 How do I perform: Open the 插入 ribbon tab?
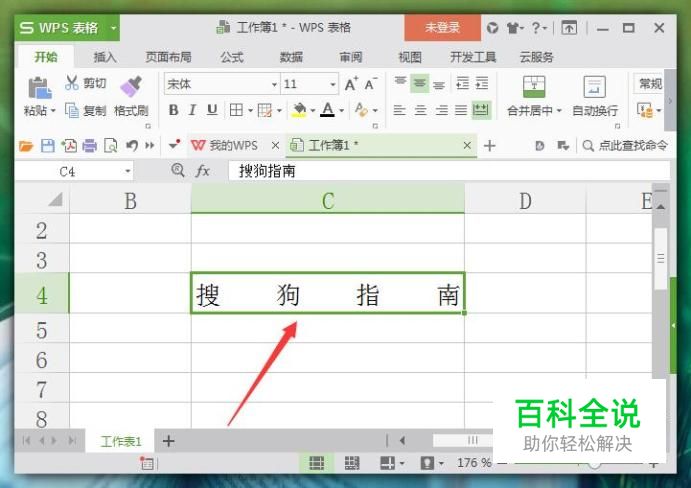tap(105, 57)
